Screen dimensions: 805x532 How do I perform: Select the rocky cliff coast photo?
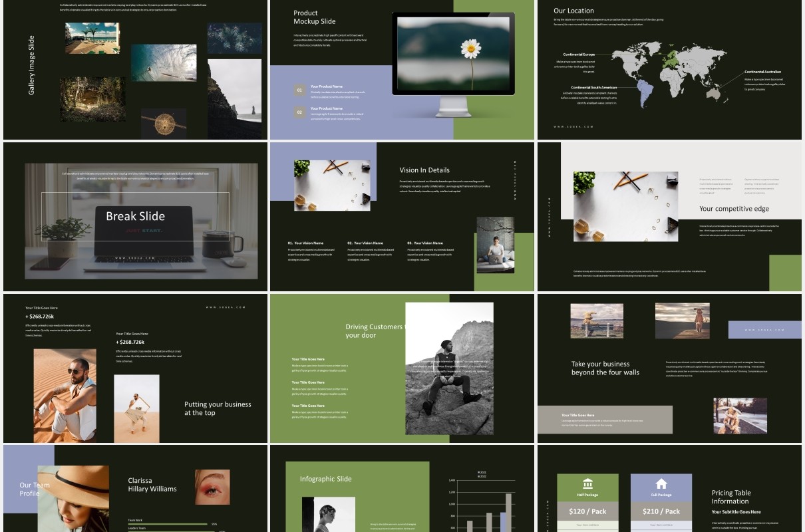234,98
